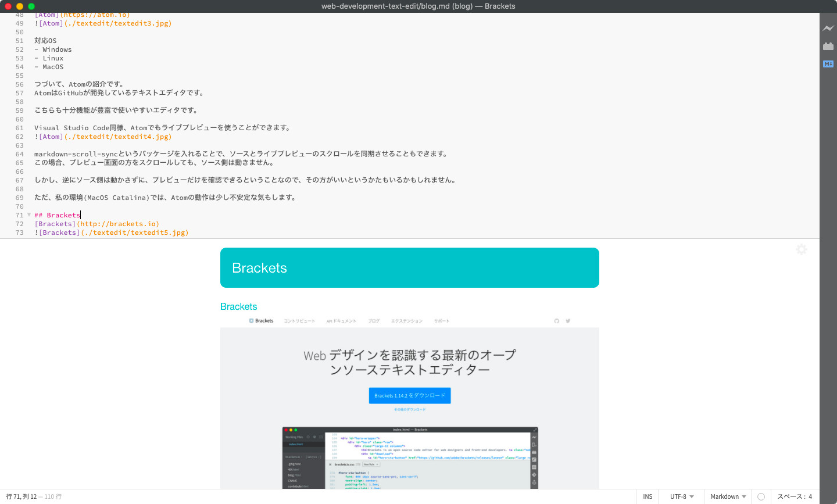Screen dimensions: 837x504
Task: Toggle INS insert/overwrite mode
Action: tap(648, 496)
